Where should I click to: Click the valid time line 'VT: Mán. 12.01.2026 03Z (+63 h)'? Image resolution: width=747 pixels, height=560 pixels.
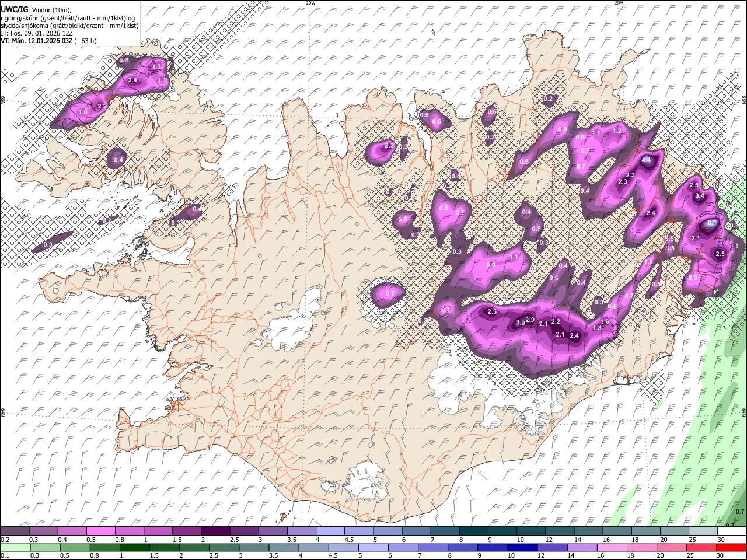pyautogui.click(x=48, y=41)
